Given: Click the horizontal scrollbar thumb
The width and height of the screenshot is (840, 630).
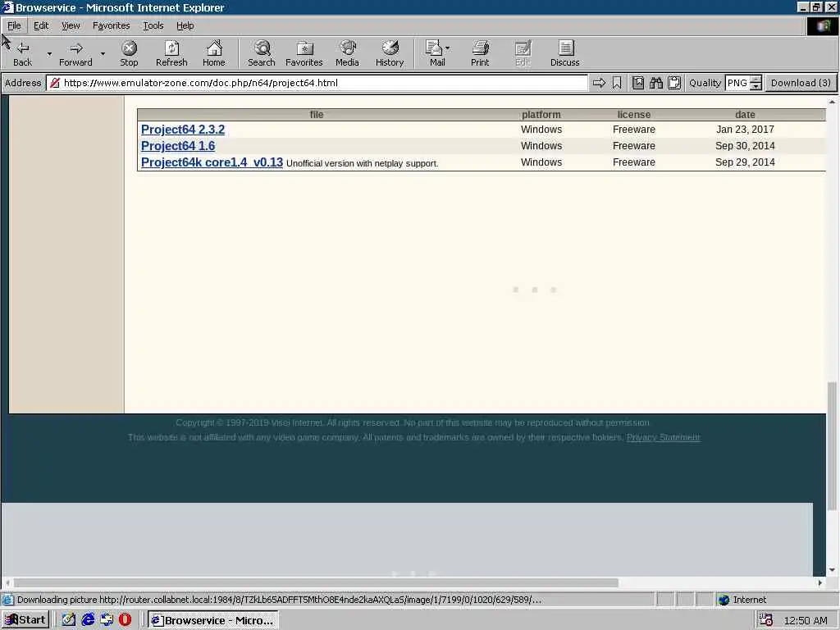Looking at the screenshot, I should coord(316,582).
